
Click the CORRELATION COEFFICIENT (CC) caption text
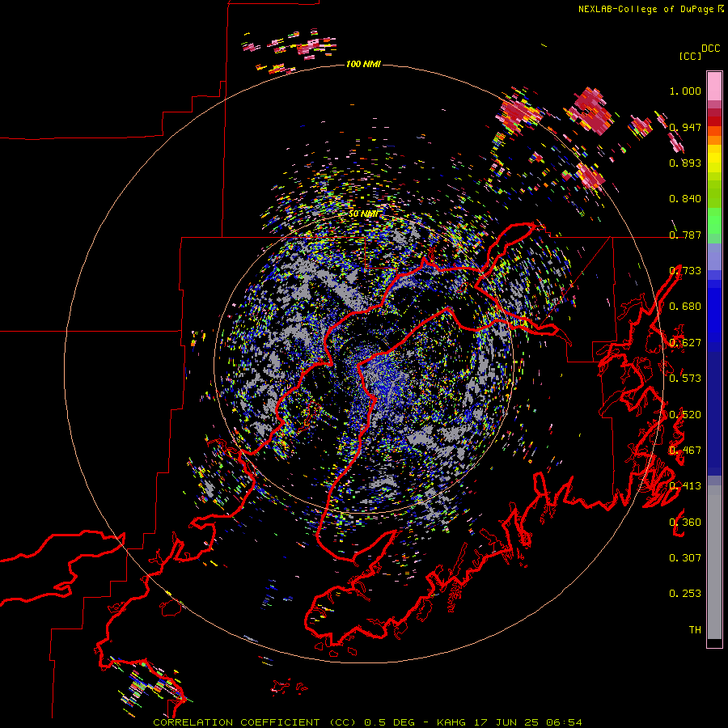[255, 722]
